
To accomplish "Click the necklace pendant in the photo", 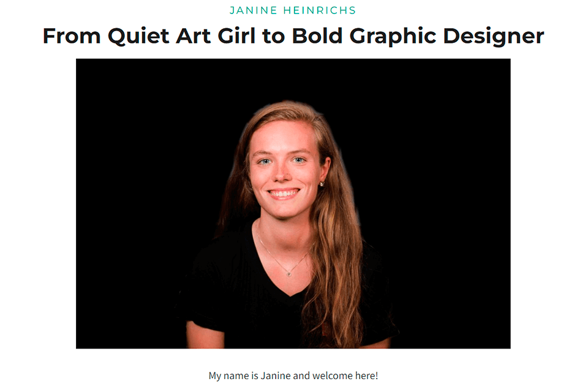I will pos(288,275).
